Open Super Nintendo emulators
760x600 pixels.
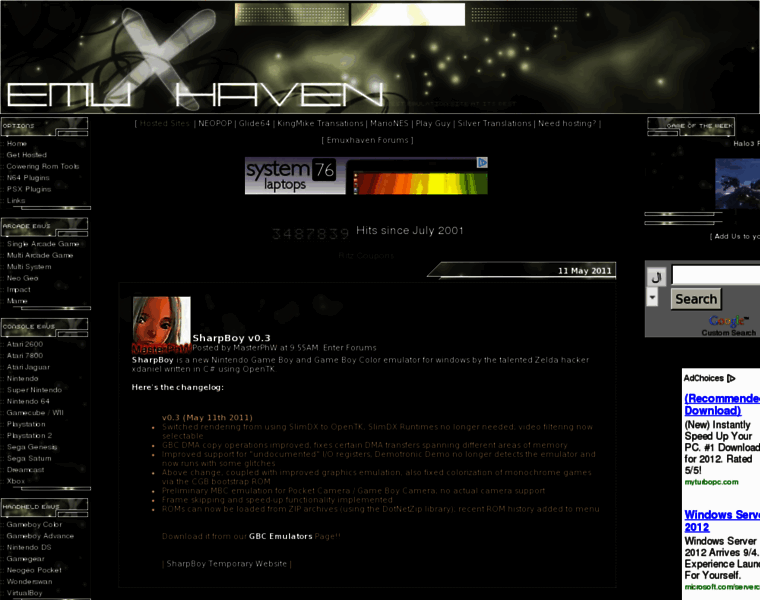click(x=34, y=390)
